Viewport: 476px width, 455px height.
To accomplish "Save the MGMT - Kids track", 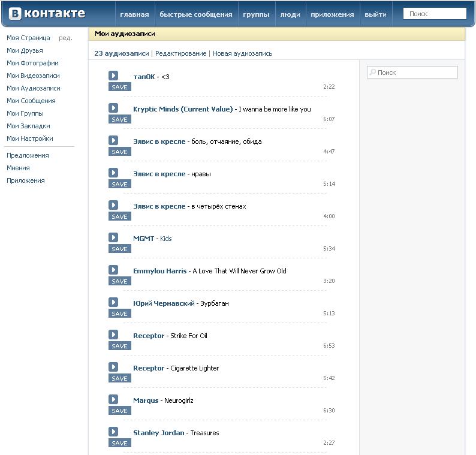I will [x=120, y=249].
